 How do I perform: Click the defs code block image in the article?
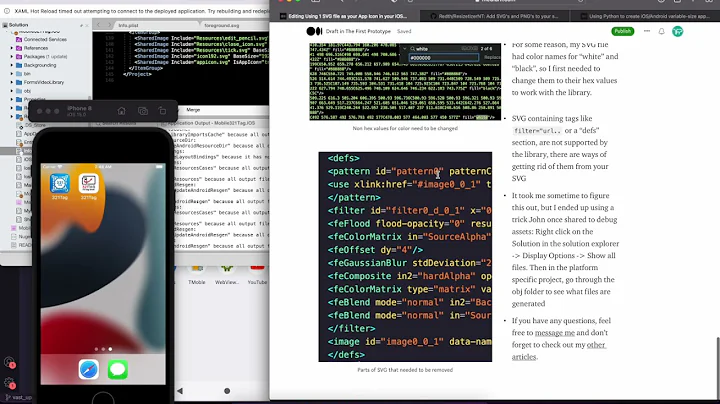pyautogui.click(x=405, y=257)
